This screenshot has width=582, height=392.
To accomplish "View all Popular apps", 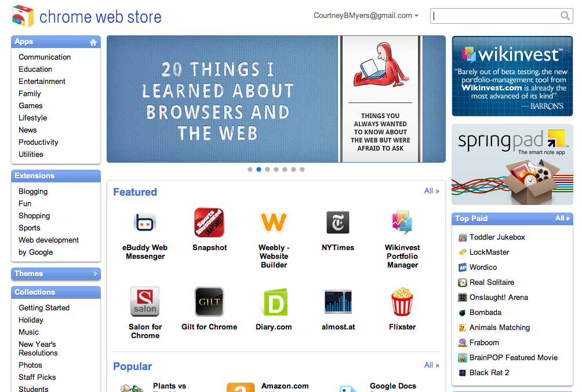I will [432, 365].
